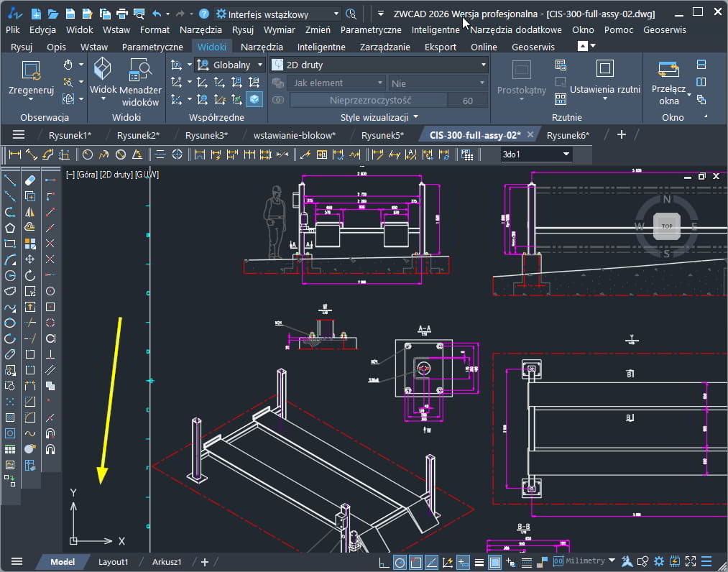Screen dimensions: 728x572
Task: Click the Save icon in quick access toolbar
Action: pos(69,14)
